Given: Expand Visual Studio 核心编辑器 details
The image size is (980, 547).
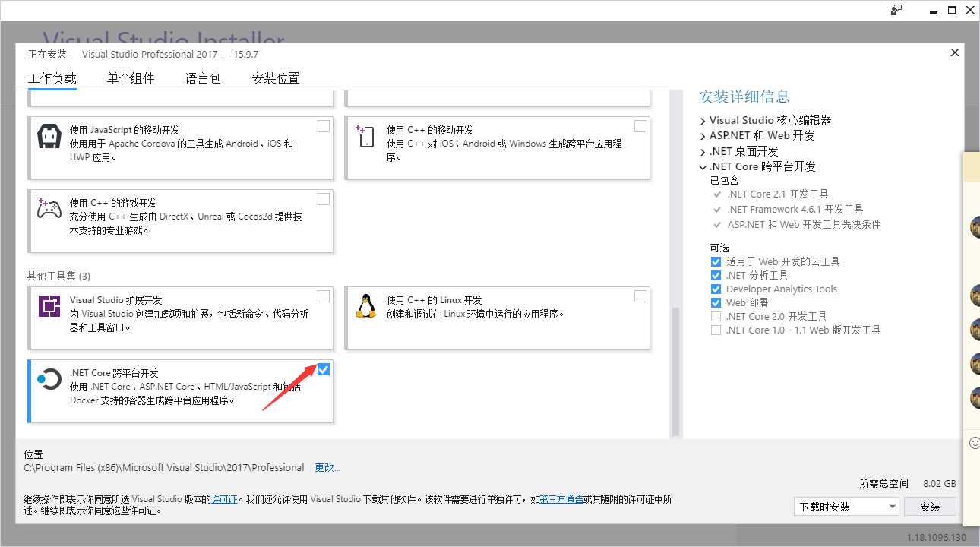Looking at the screenshot, I should point(703,121).
